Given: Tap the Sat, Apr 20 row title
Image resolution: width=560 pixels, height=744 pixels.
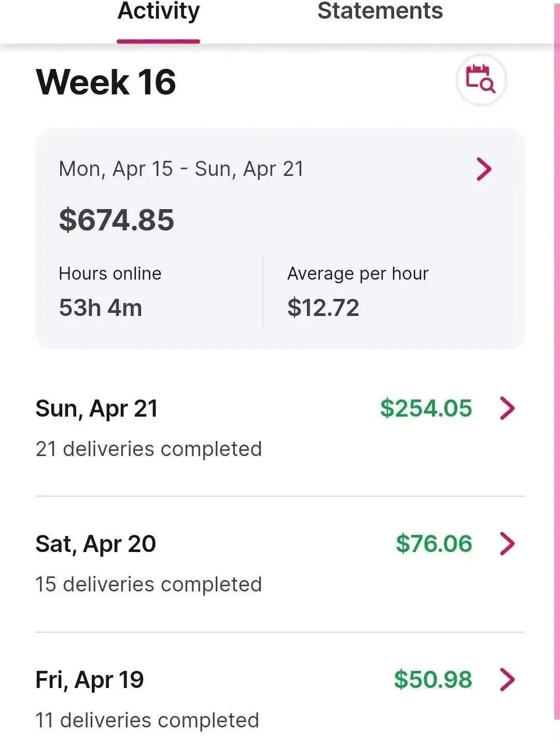Looking at the screenshot, I should pos(95,544).
